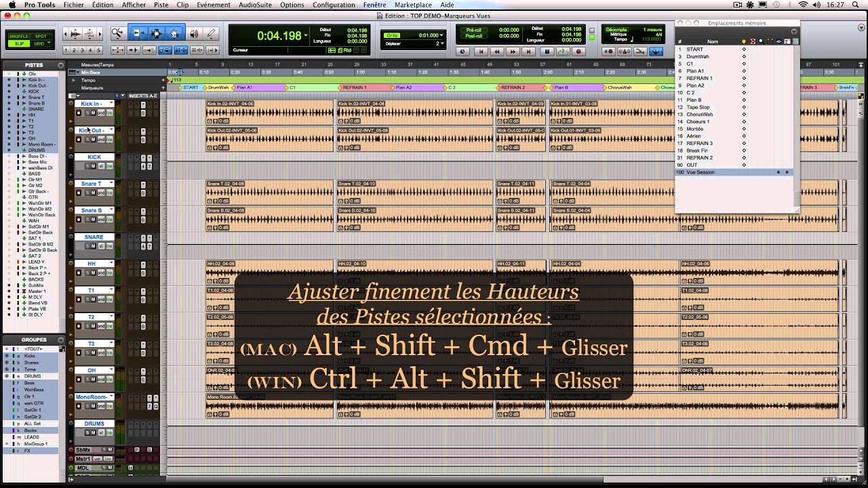The width and height of the screenshot is (868, 488).
Task: Toggle Tab to Transients button
Action: point(134,50)
